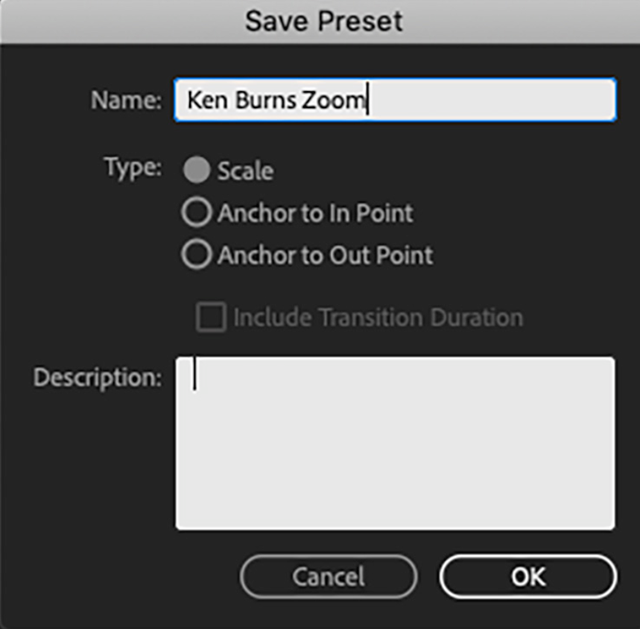
Task: Click the "Type:" label
Action: 133,167
